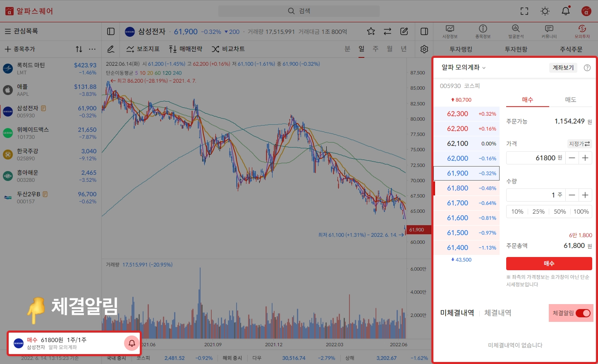The height and width of the screenshot is (364, 598).
Task: Switch to 체결내역 tab
Action: pyautogui.click(x=498, y=313)
